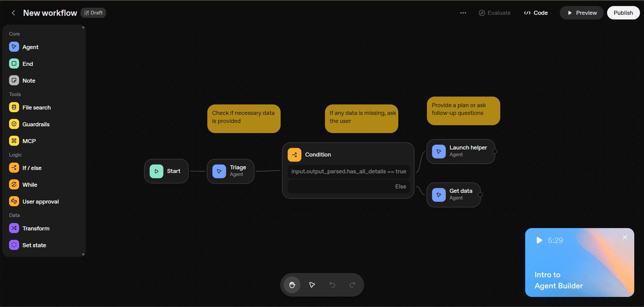Click the Draft status badge
The width and height of the screenshot is (644, 307).
point(93,12)
